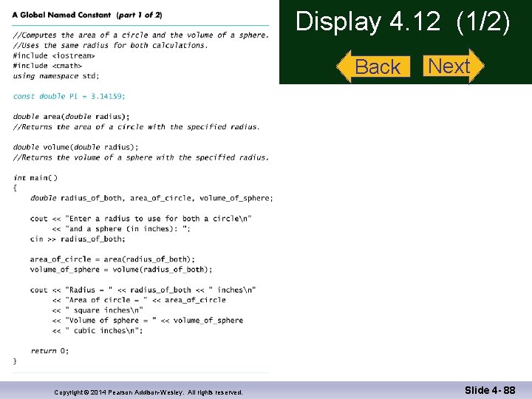Click the Pearson Addison-Wesley copyright text

(149, 392)
